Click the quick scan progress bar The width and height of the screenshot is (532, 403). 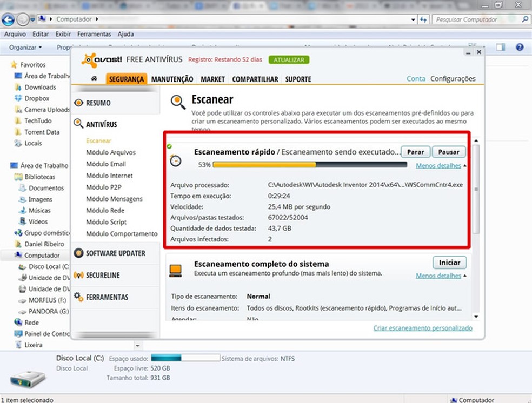[310, 165]
